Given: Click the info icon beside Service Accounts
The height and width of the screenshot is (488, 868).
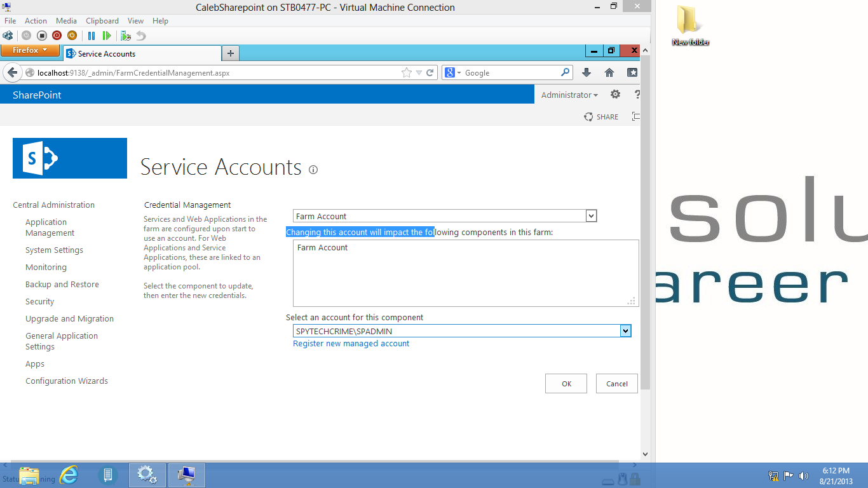Looking at the screenshot, I should coord(313,170).
